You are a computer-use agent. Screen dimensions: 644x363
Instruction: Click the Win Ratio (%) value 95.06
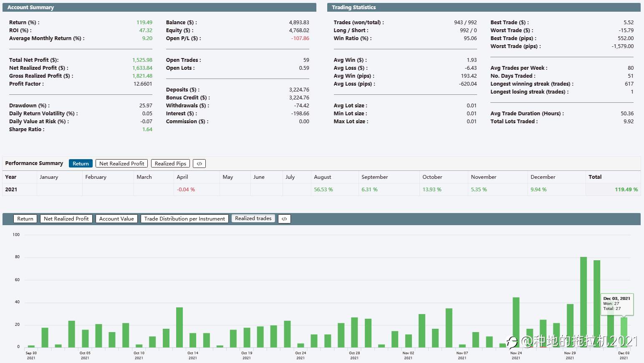(470, 38)
